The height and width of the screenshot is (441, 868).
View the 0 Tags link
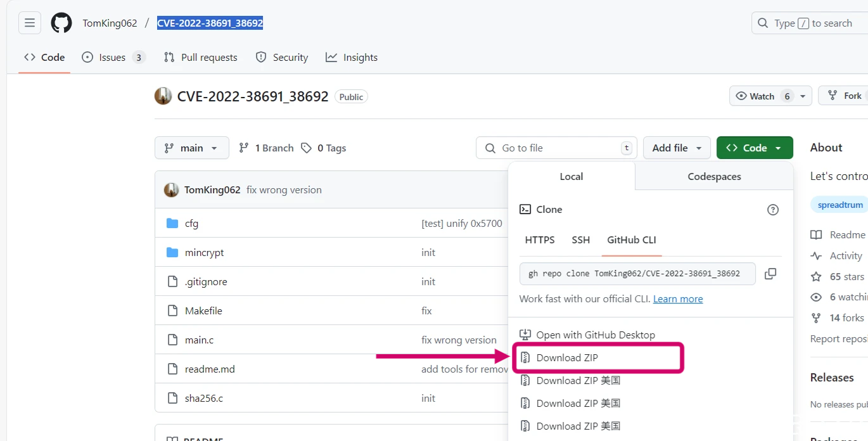tap(324, 148)
